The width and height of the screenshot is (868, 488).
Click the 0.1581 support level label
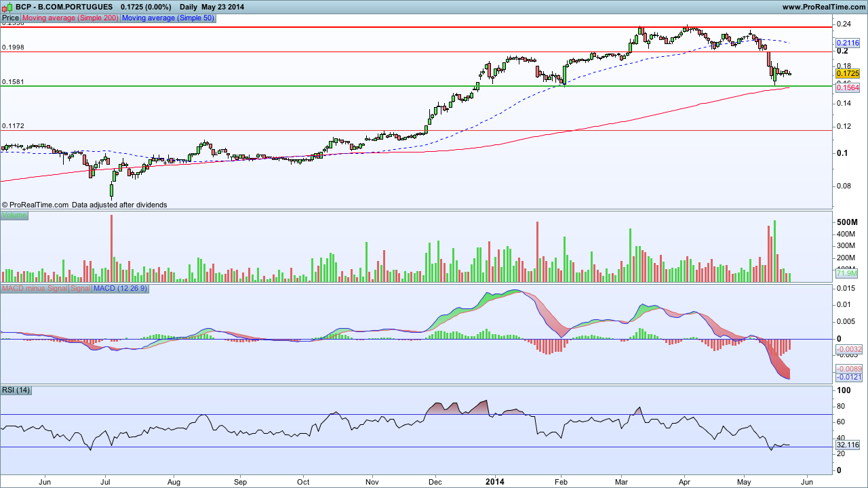pos(14,82)
